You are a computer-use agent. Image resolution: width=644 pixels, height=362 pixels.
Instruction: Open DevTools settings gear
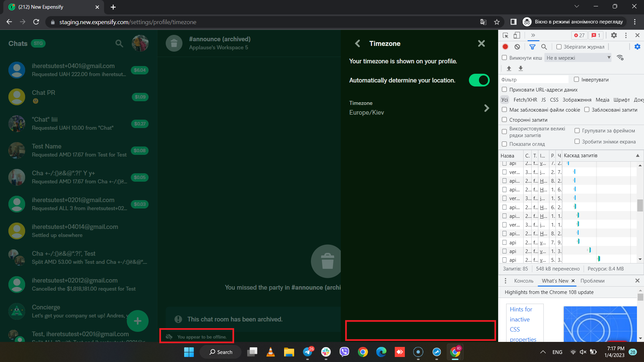[x=614, y=35]
